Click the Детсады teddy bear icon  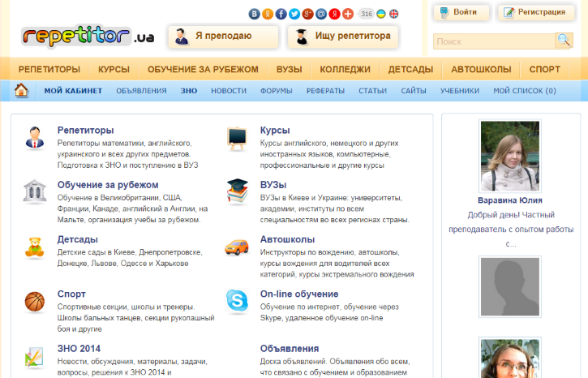[x=35, y=247]
